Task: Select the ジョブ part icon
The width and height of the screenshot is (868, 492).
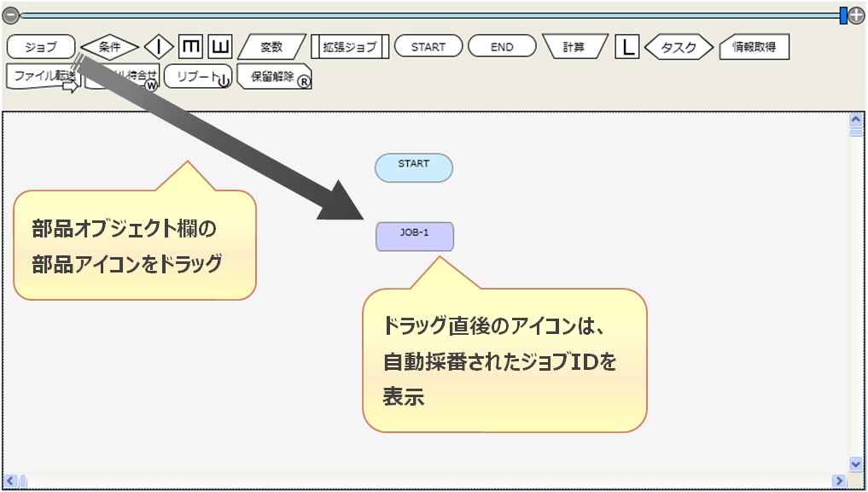Action: (41, 46)
